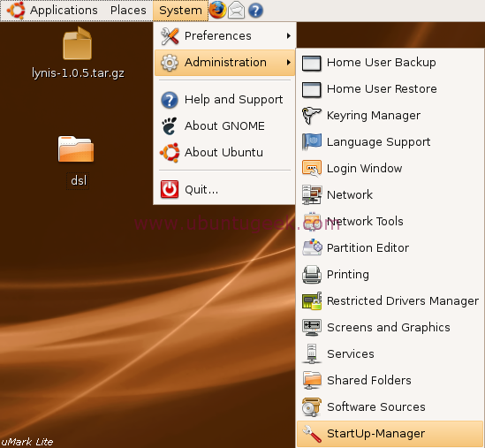Open the Preferences submenu
The width and height of the screenshot is (485, 448).
[225, 36]
